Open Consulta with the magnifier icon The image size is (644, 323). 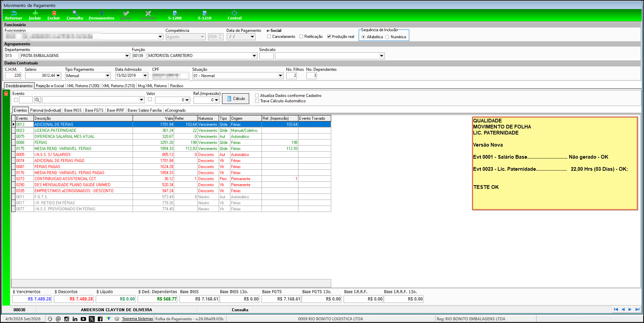point(75,13)
